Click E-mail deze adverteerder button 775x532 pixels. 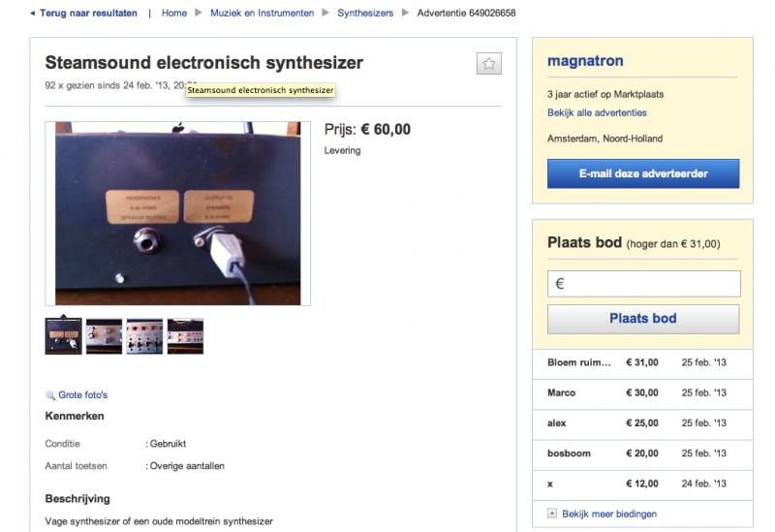643,173
